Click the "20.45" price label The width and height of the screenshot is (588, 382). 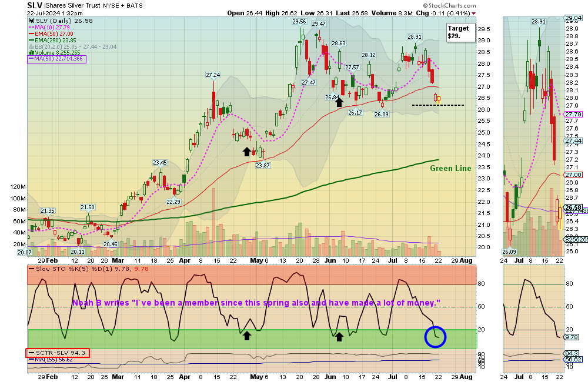[x=111, y=244]
